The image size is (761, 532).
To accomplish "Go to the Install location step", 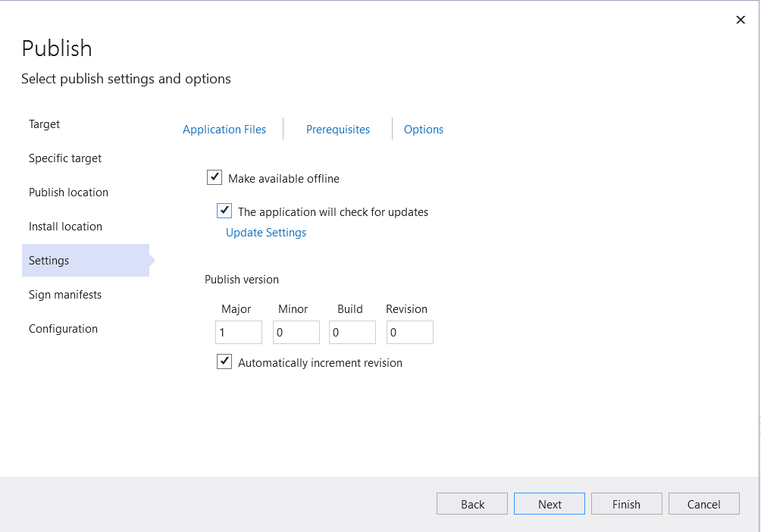I will point(65,226).
